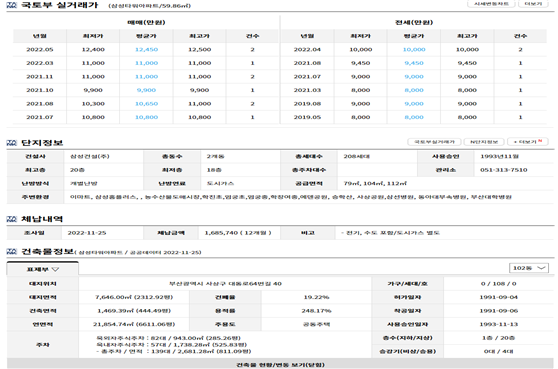Click the 최고층 value 20층
The image size is (558, 369).
pyautogui.click(x=77, y=170)
